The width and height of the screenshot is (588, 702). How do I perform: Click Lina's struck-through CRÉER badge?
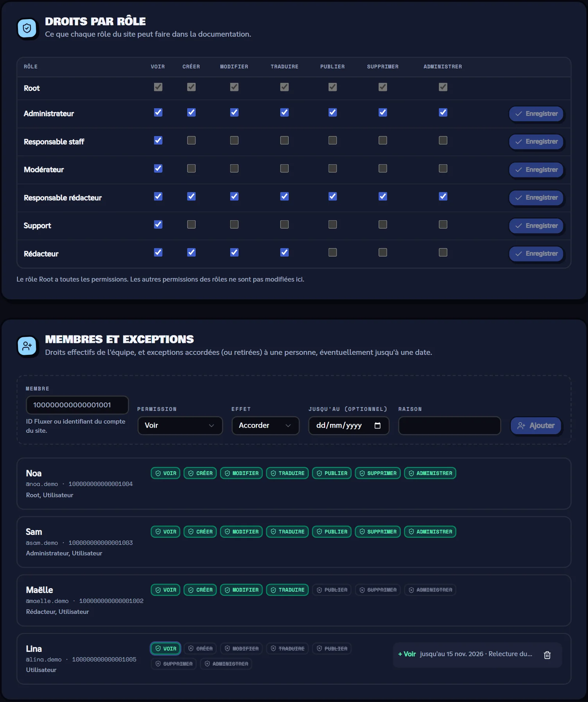(x=200, y=648)
